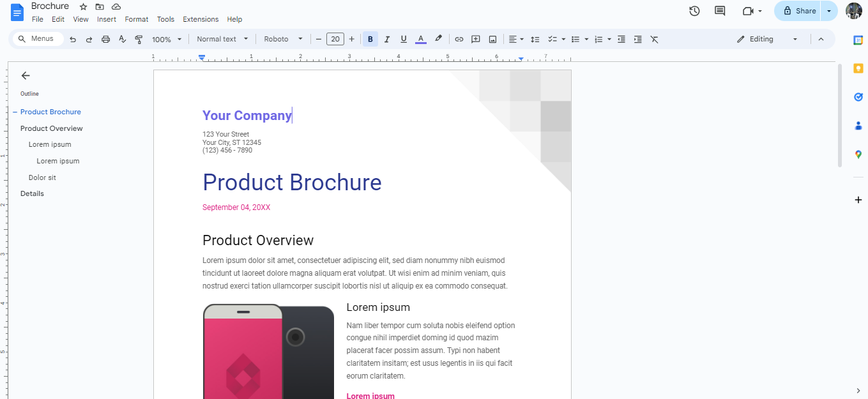Open the Share options dropdown arrow

(829, 11)
